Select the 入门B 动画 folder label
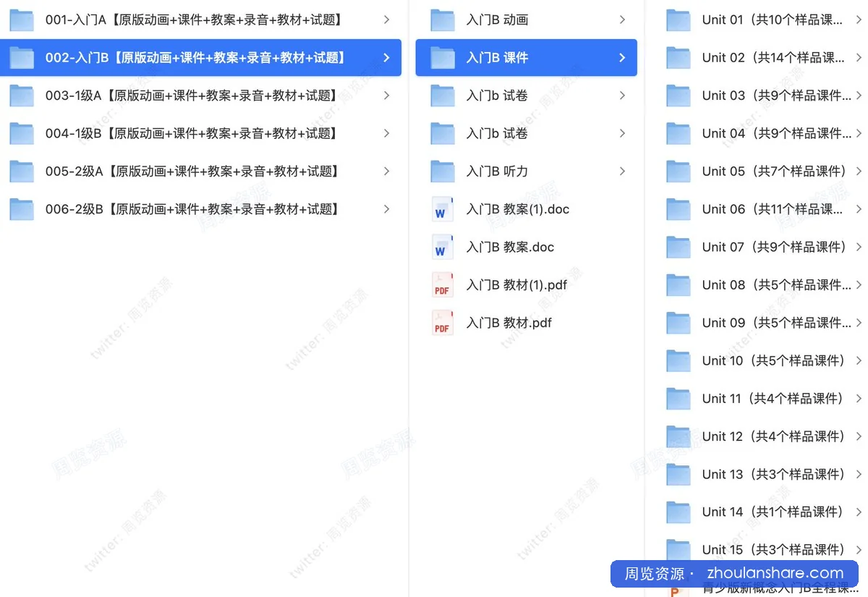The height and width of the screenshot is (597, 868). [x=498, y=20]
